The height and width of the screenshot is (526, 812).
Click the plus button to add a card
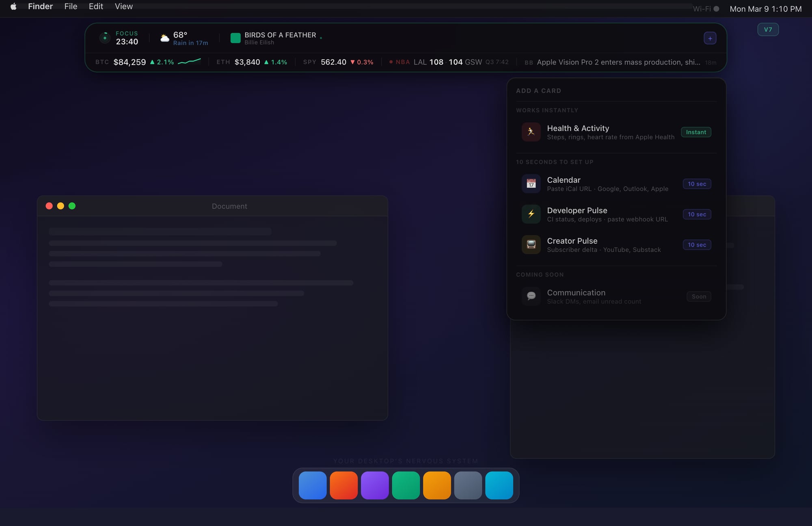click(x=710, y=38)
